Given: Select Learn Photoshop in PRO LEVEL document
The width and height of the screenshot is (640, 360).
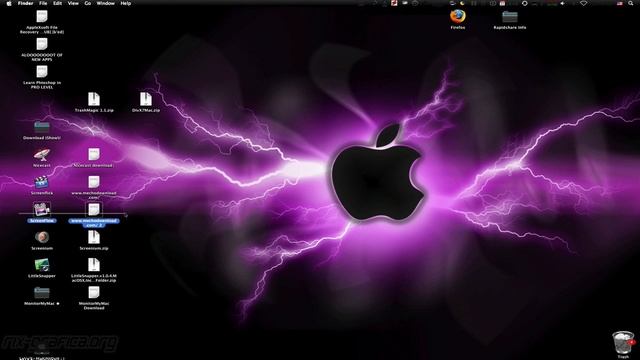Looking at the screenshot, I should tap(42, 72).
